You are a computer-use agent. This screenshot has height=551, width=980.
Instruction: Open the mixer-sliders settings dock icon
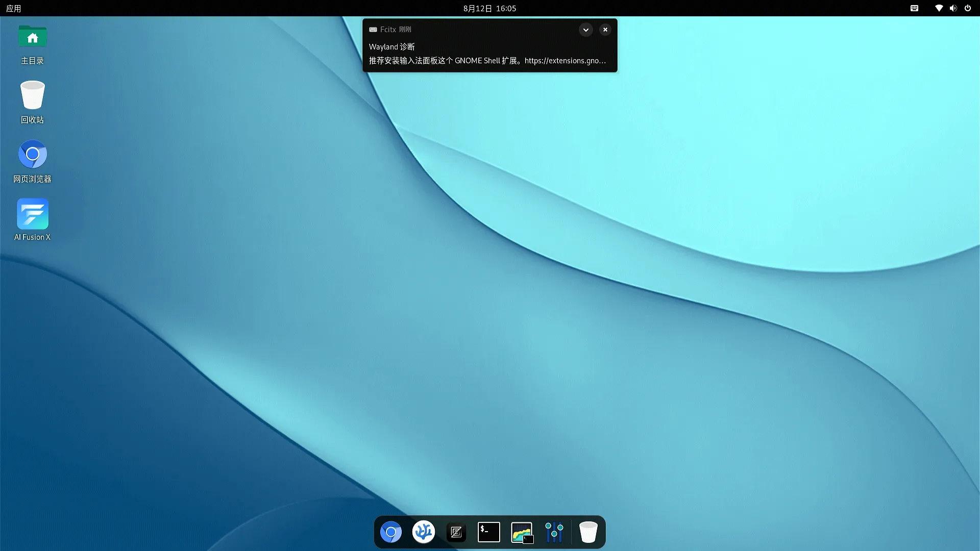[x=554, y=532]
